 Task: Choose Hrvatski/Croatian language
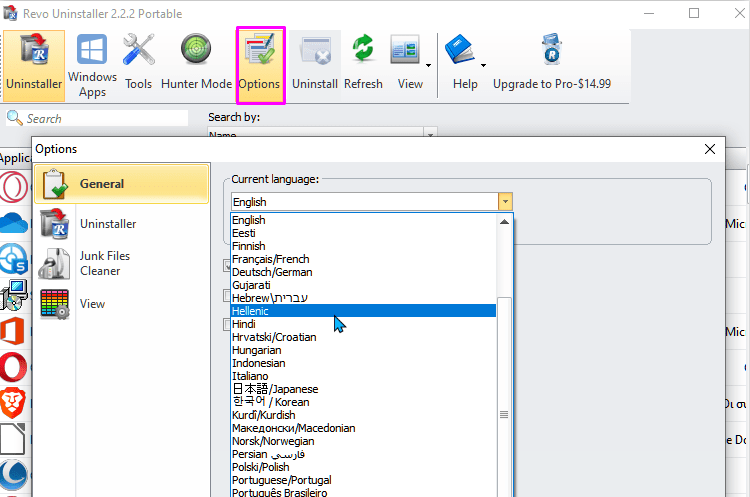tap(363, 337)
